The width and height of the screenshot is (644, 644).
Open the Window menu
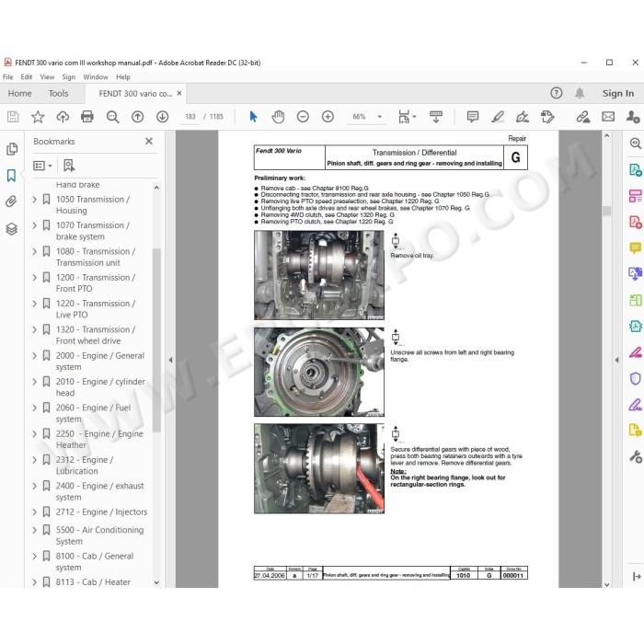96,76
